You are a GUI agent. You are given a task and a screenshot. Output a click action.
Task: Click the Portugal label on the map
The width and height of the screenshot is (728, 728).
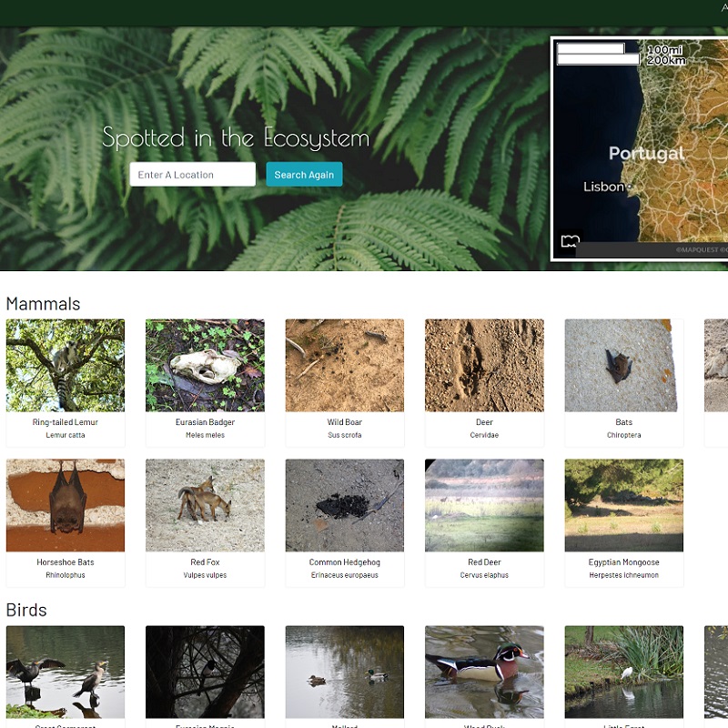pos(646,154)
